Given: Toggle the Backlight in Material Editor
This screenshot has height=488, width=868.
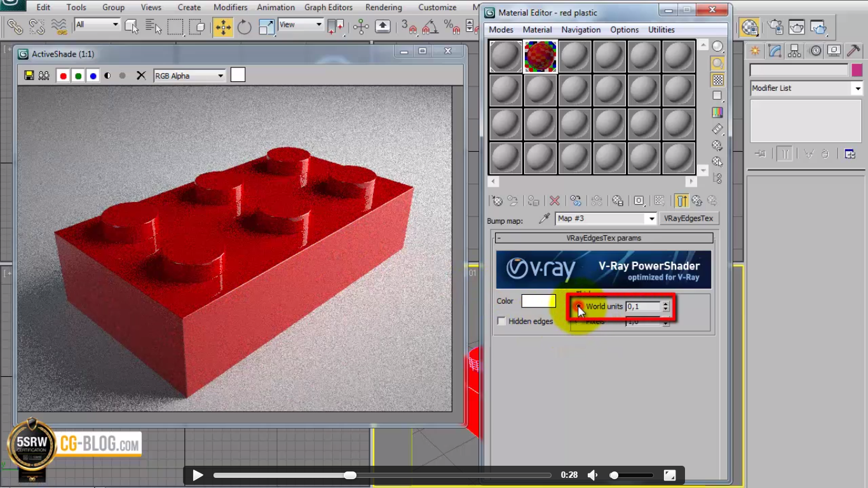Looking at the screenshot, I should point(717,63).
